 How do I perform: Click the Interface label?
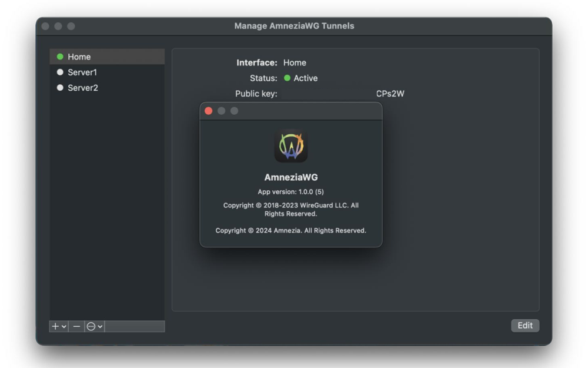(x=257, y=63)
